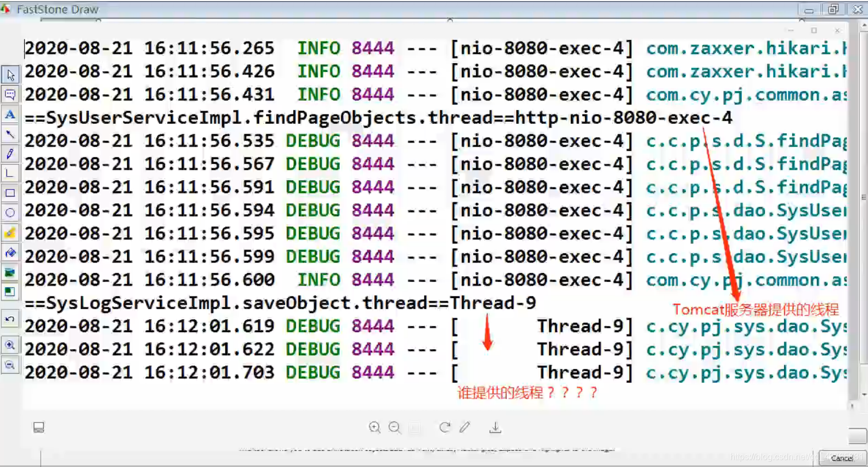Choose the speech callout annotation tool
868x467 pixels.
(x=10, y=95)
